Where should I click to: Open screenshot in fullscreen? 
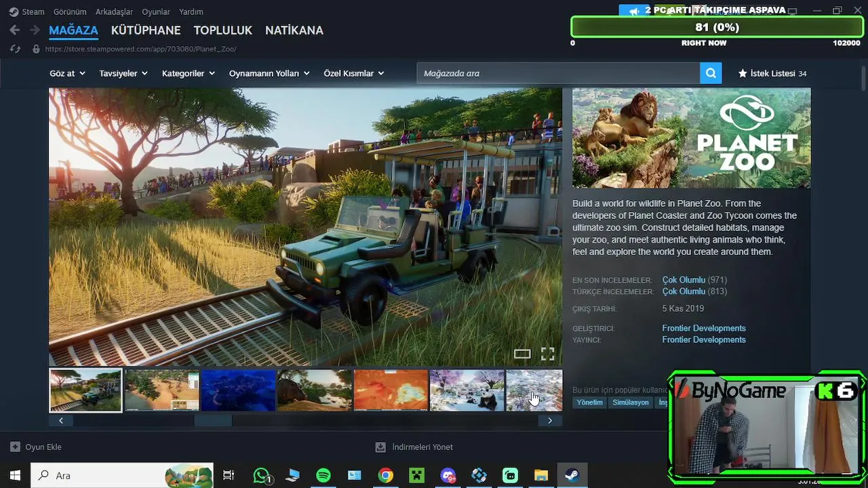(x=547, y=354)
